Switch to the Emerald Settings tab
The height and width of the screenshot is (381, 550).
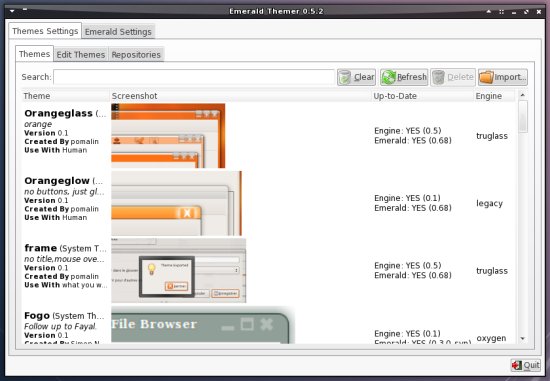click(x=118, y=32)
